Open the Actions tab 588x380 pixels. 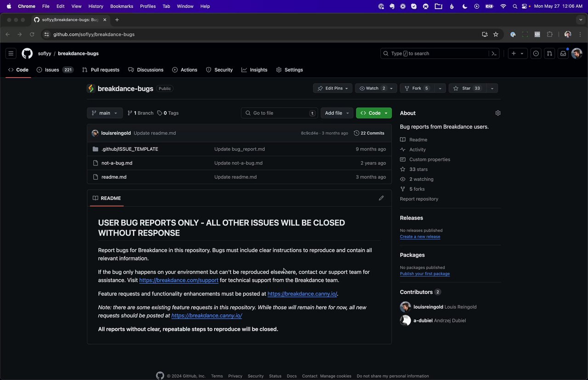click(x=185, y=70)
